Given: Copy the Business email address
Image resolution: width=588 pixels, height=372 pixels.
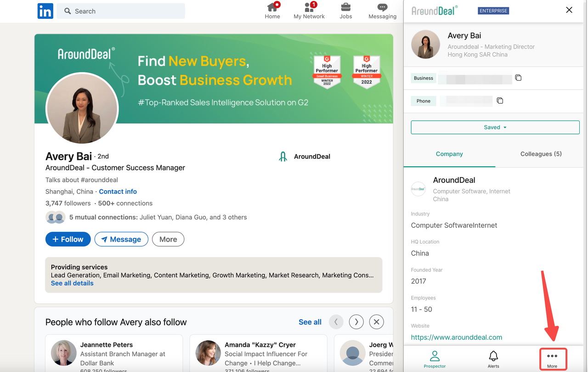Looking at the screenshot, I should 518,78.
